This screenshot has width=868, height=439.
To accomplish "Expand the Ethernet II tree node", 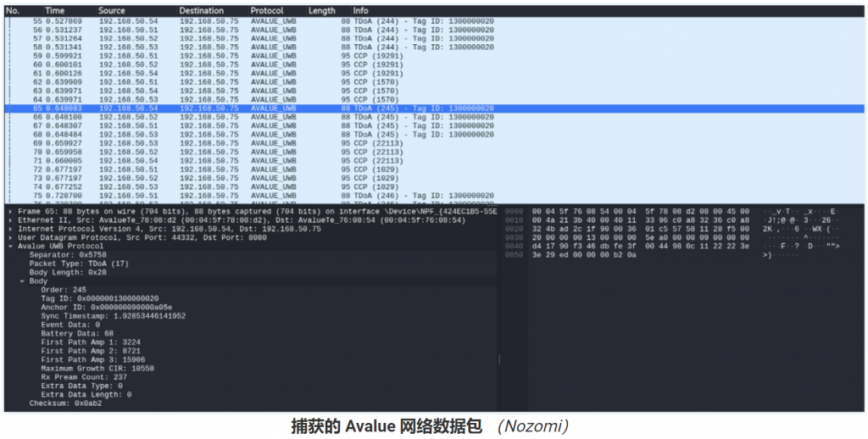I will [12, 220].
